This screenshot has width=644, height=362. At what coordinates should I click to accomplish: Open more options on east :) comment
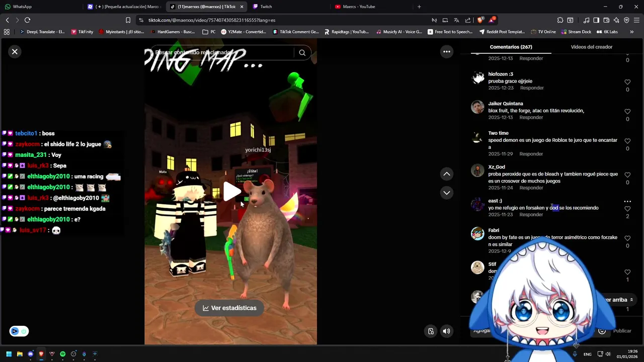pos(627,201)
